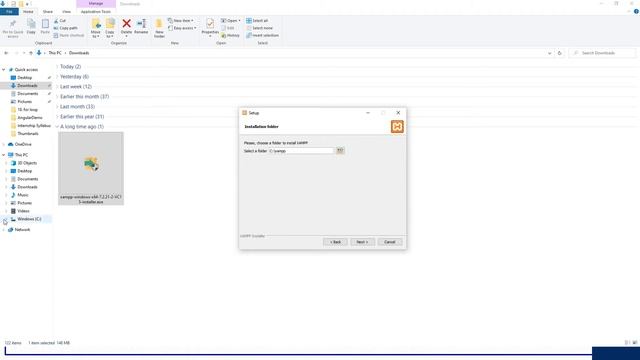The width and height of the screenshot is (640, 360).
Task: Switch to the View ribbon tab
Action: (x=66, y=12)
